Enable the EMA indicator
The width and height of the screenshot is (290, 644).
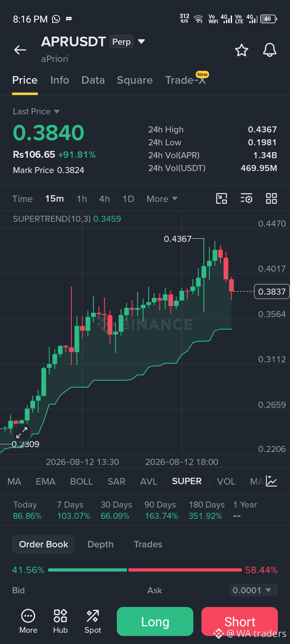[46, 481]
